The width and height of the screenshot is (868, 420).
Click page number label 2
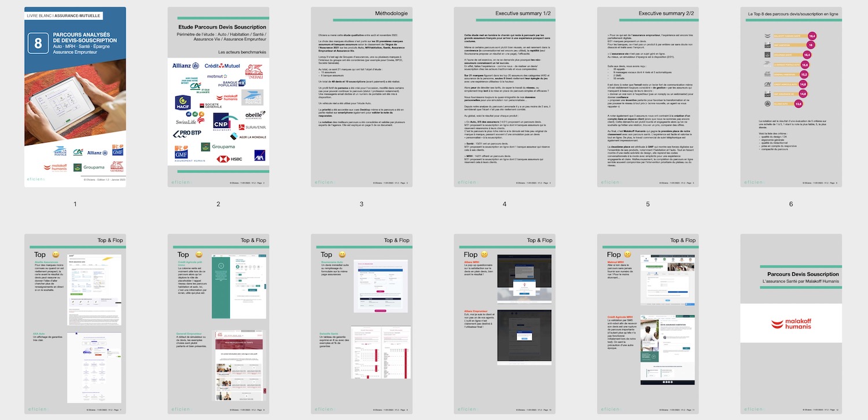click(x=218, y=204)
